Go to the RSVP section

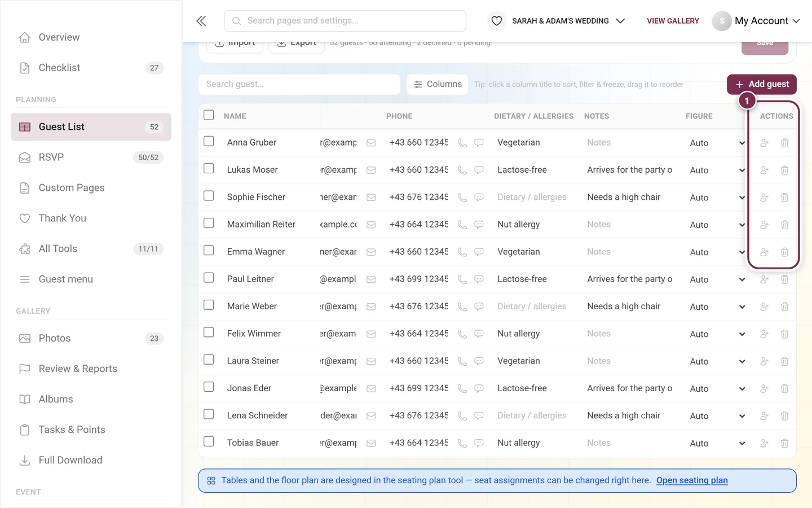pos(91,157)
